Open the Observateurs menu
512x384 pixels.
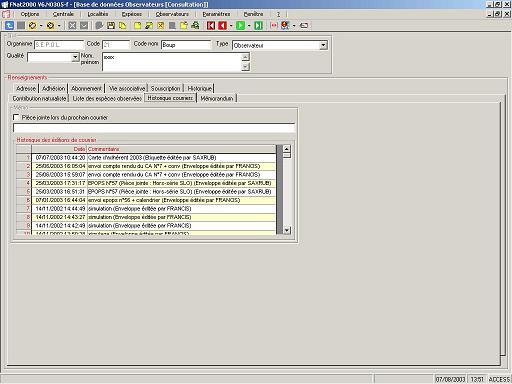point(172,14)
